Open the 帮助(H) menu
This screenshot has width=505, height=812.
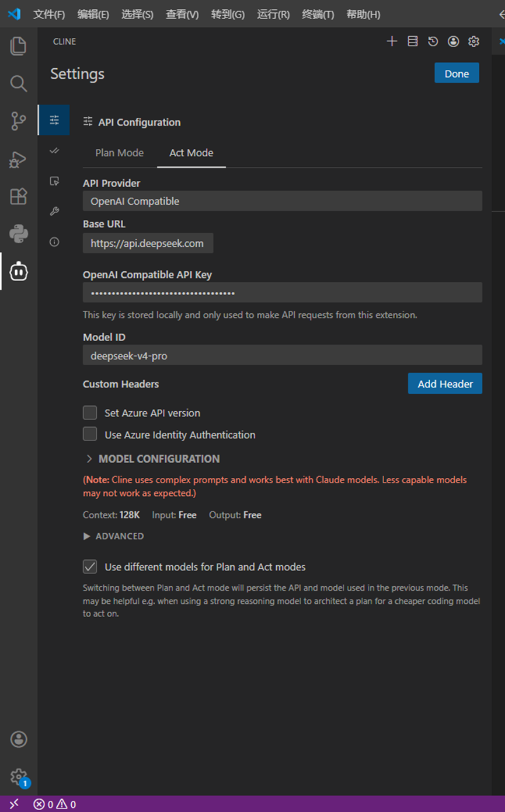[x=363, y=14]
